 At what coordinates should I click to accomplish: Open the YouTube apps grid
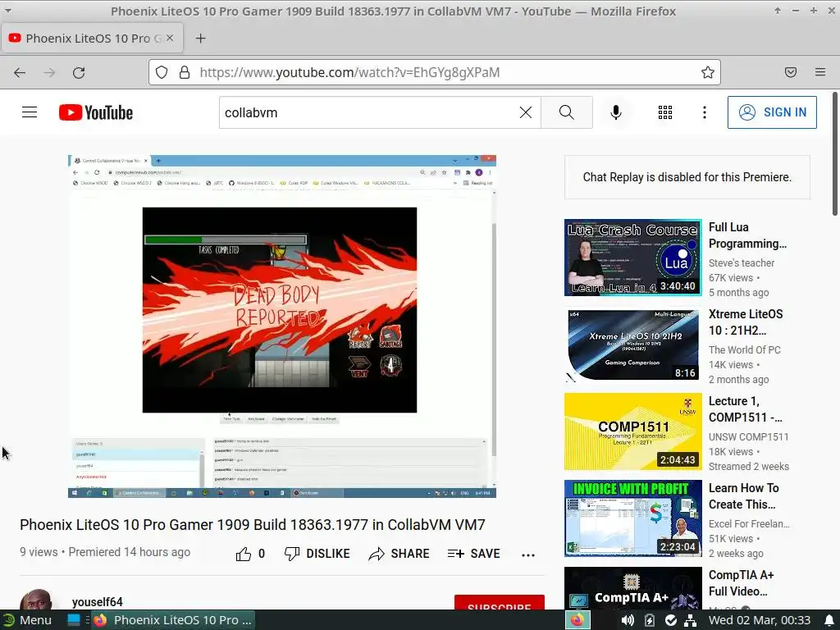[664, 112]
